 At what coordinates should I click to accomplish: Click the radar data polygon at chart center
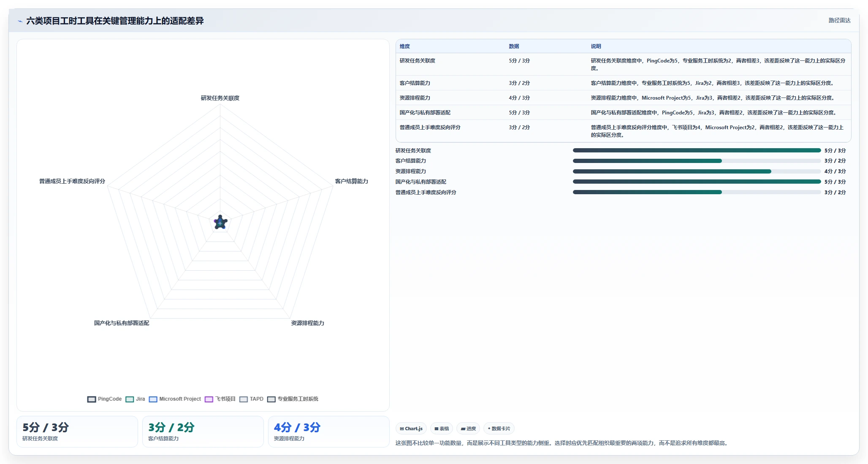220,222
